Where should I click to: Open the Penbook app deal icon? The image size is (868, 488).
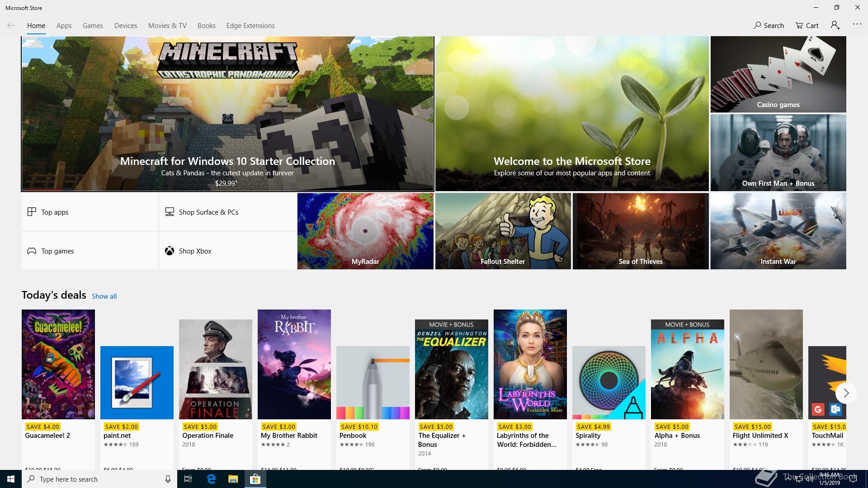click(x=373, y=383)
